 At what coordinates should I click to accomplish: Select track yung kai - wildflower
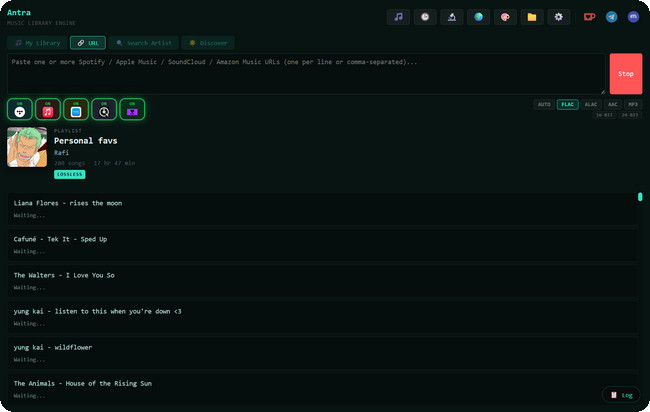(323, 353)
